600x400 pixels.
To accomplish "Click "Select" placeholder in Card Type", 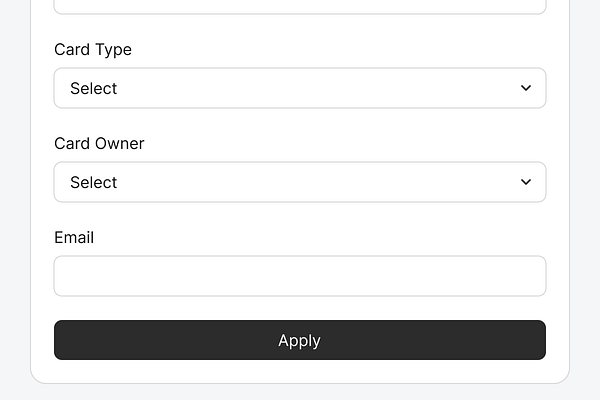I will click(94, 88).
